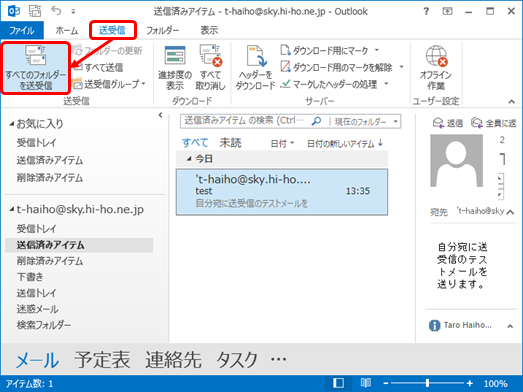Viewport: 523px width, 392px height.
Task: Switch to the フォルダー tab
Action: coord(162,30)
